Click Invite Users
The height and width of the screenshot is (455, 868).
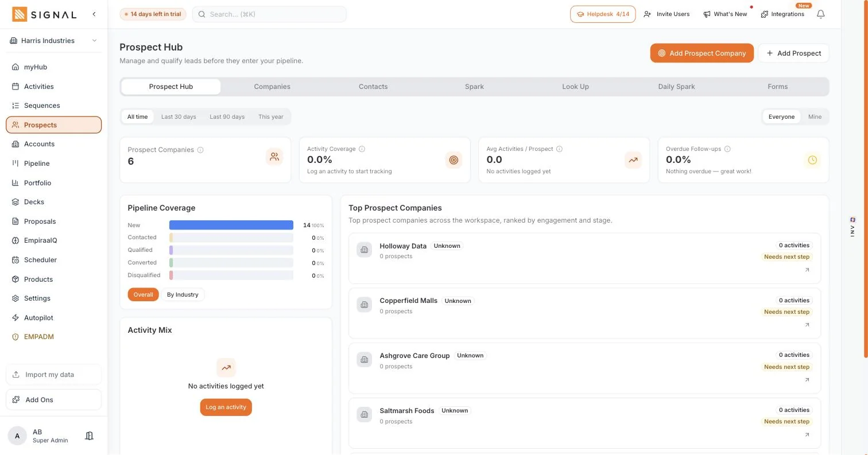[x=666, y=14]
